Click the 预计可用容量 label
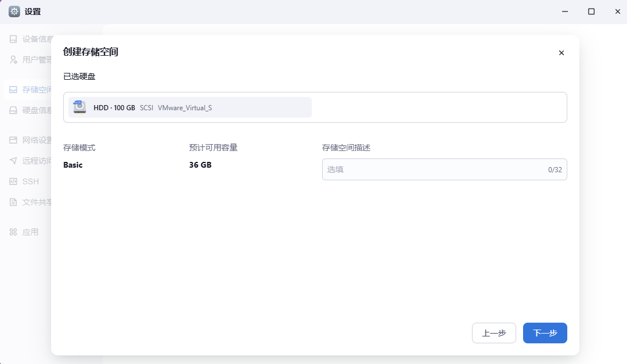Image resolution: width=627 pixels, height=364 pixels. [213, 148]
